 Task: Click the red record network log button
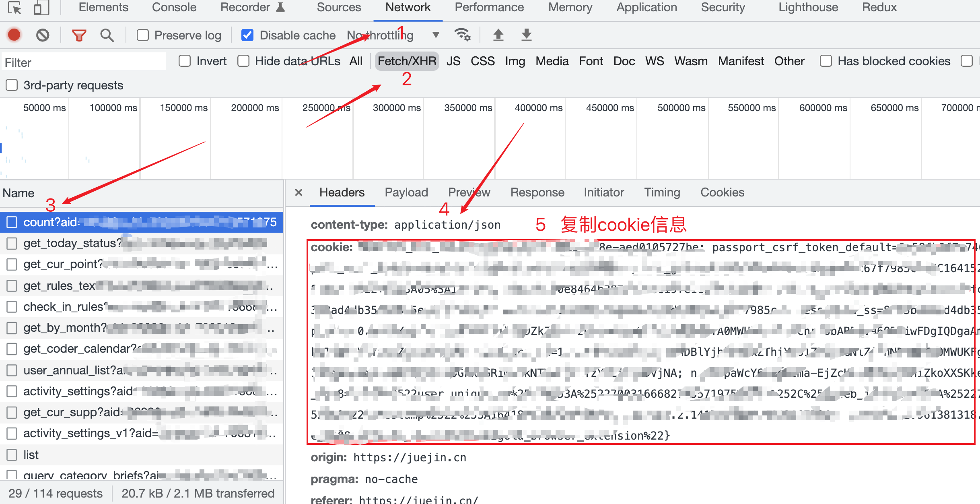click(x=14, y=35)
